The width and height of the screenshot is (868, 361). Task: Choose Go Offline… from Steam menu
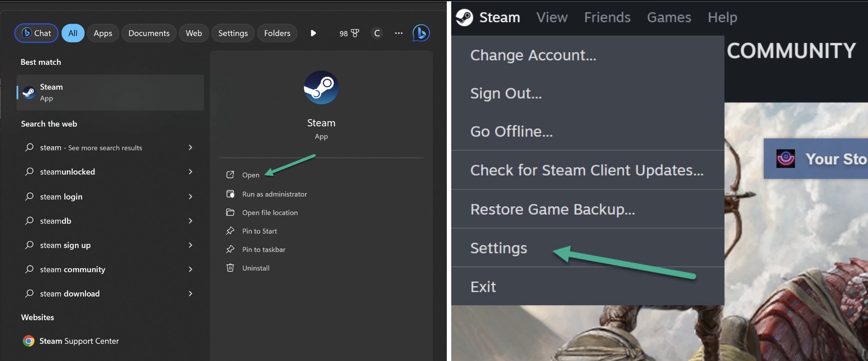pyautogui.click(x=588, y=131)
